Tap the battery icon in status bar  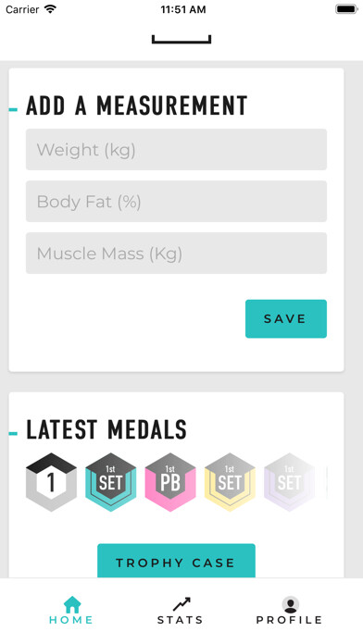click(346, 9)
